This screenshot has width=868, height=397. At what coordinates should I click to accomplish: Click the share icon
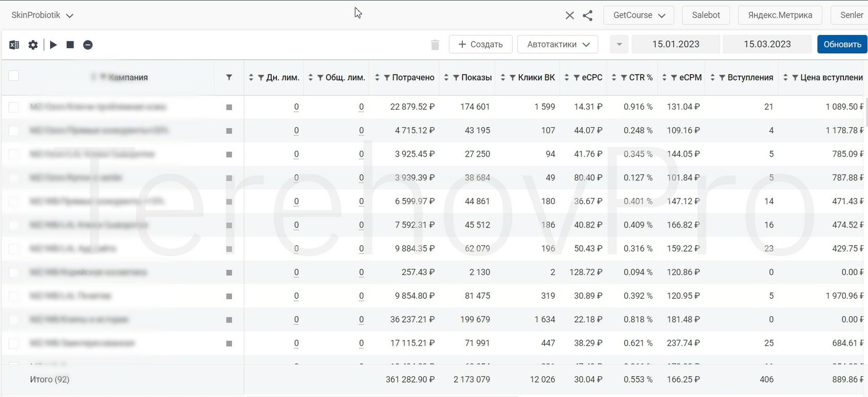(x=587, y=16)
